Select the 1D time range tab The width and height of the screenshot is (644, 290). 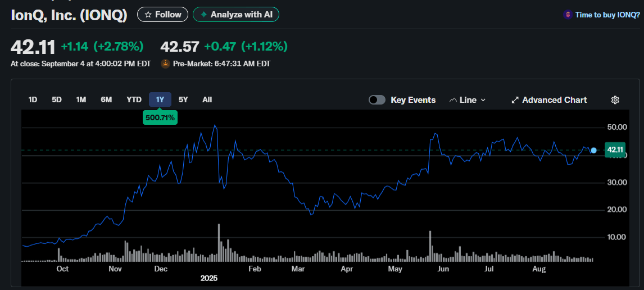pyautogui.click(x=33, y=100)
